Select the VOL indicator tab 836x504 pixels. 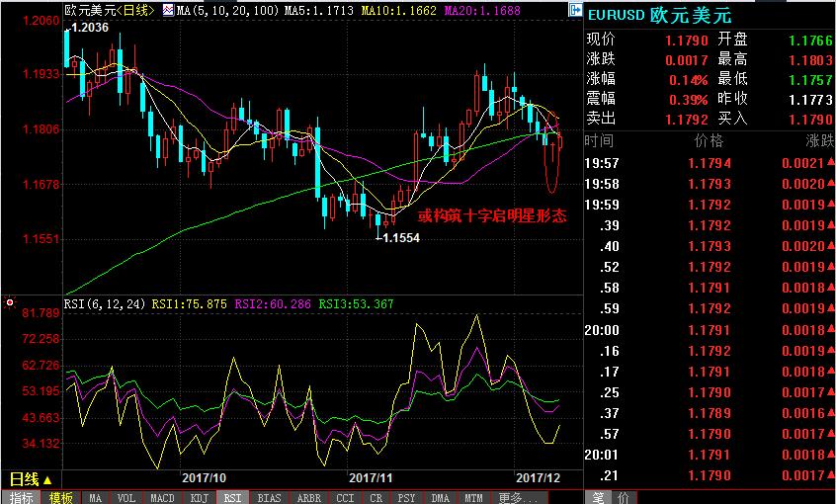pos(125,497)
